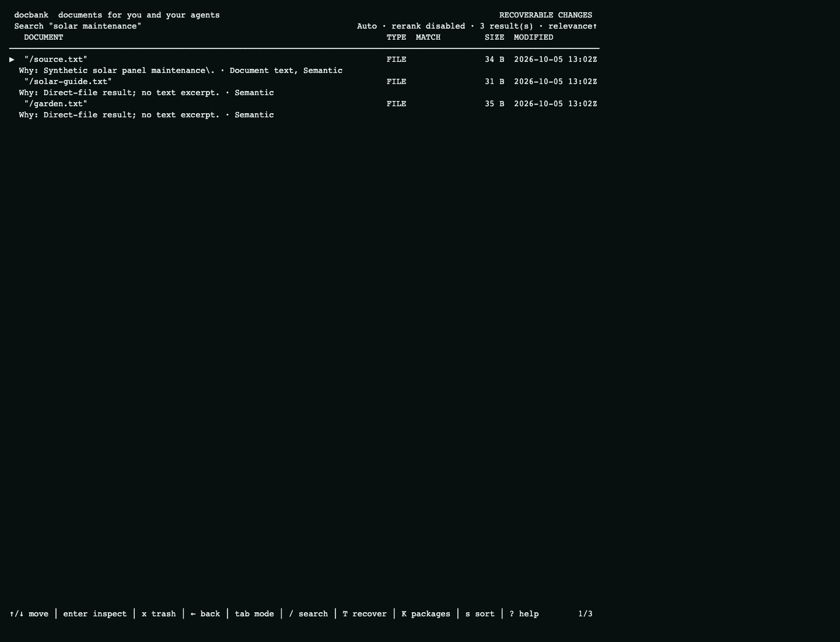Click the 'Auto' mode indicator
The image size is (840, 642).
pyautogui.click(x=367, y=26)
